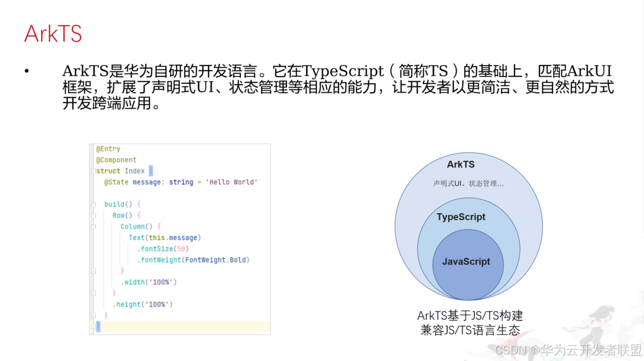Image resolution: width=644 pixels, height=361 pixels.
Task: Click the 'JavaScript' circle label
Action: (466, 262)
